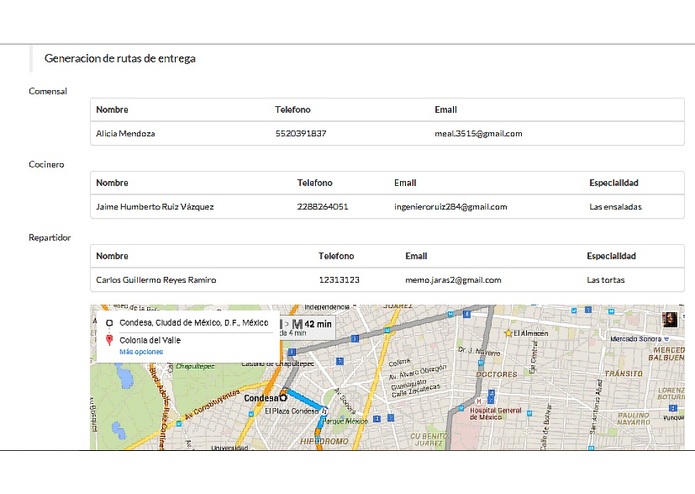Click the email memo.jaras2@gmail.com
The height and width of the screenshot is (494, 695).
coord(453,280)
